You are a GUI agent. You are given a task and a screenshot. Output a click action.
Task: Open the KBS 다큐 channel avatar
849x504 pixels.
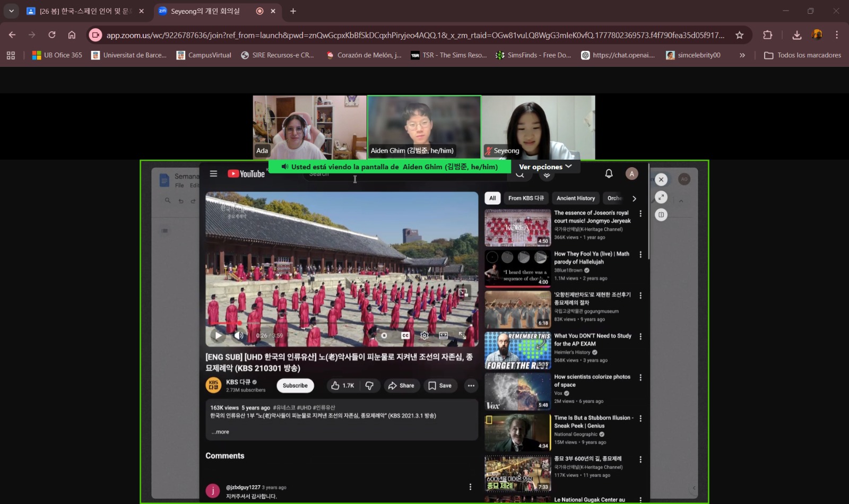(213, 386)
